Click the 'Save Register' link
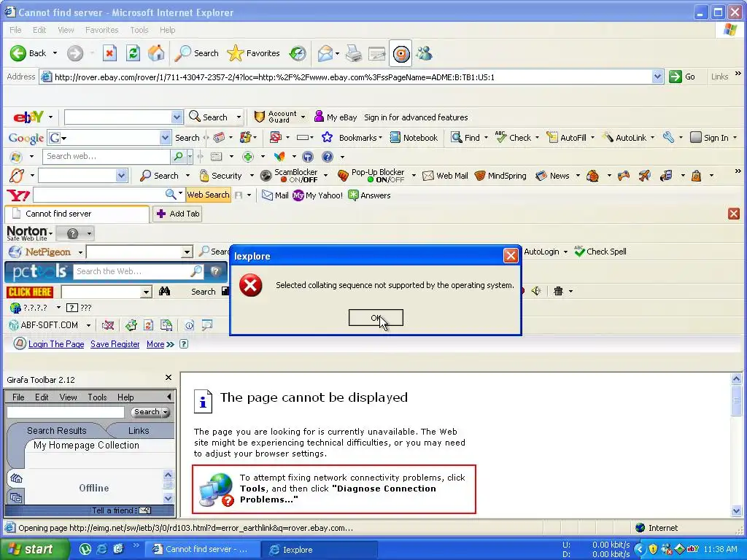The width and height of the screenshot is (747, 560). coord(115,344)
